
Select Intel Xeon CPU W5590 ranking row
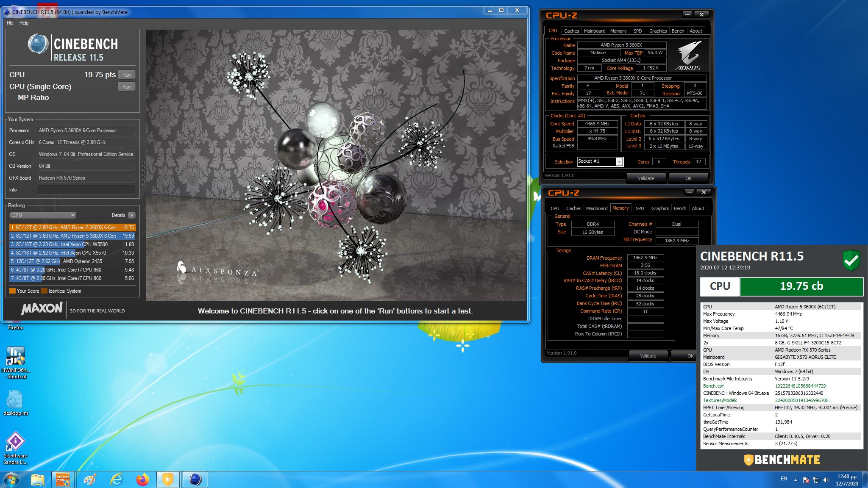[x=72, y=244]
